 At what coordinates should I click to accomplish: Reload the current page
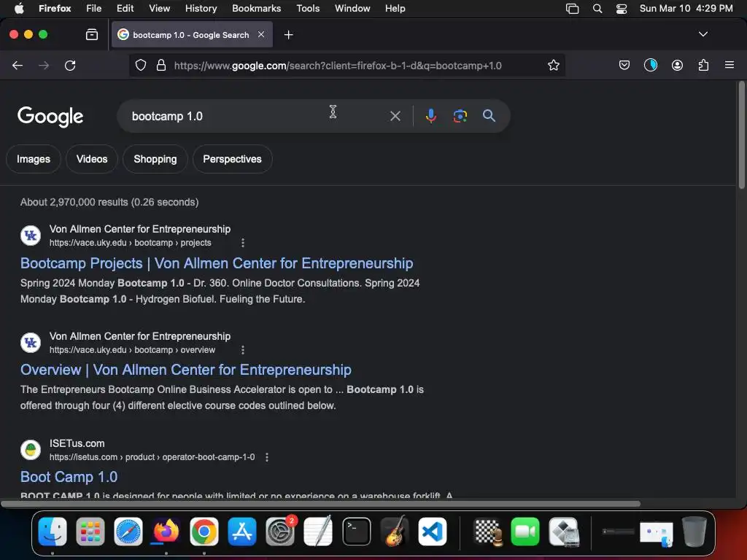pyautogui.click(x=70, y=66)
